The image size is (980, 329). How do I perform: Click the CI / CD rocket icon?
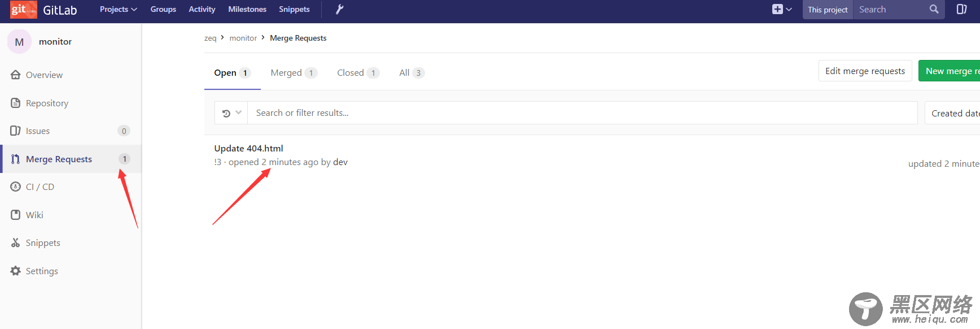click(16, 187)
